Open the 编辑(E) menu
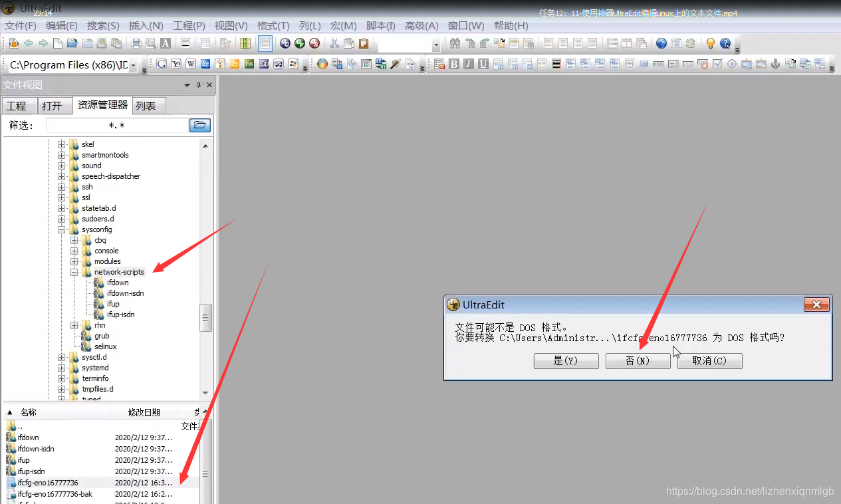Screen dimensions: 841x504 (62, 25)
